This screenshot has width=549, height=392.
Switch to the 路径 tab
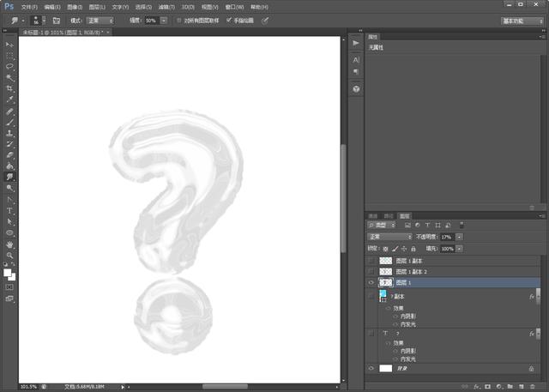click(x=389, y=216)
